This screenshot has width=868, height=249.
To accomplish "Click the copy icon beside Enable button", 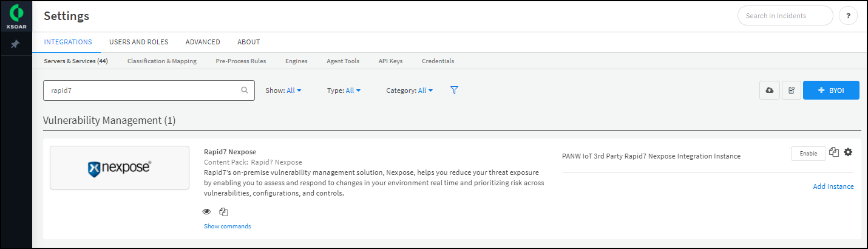I will 834,152.
